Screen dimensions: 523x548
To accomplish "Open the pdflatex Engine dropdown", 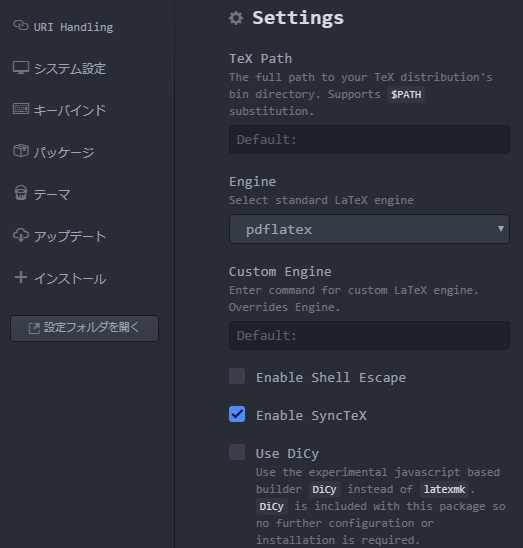I will point(369,229).
